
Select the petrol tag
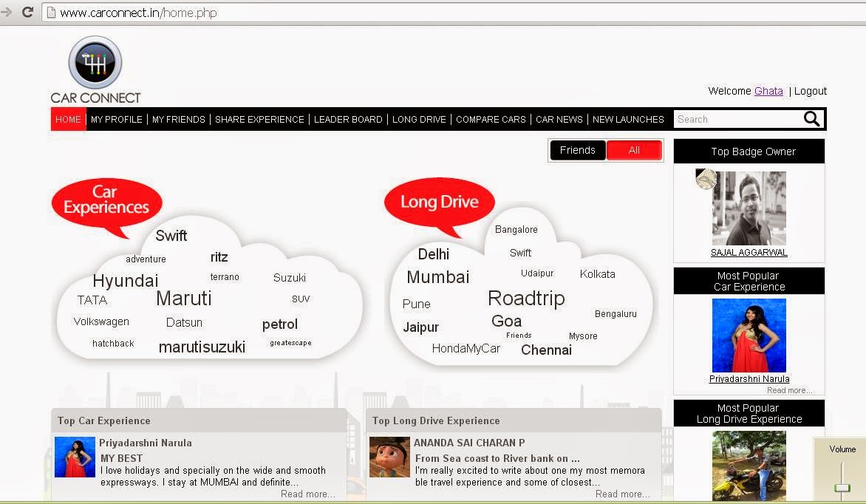280,324
